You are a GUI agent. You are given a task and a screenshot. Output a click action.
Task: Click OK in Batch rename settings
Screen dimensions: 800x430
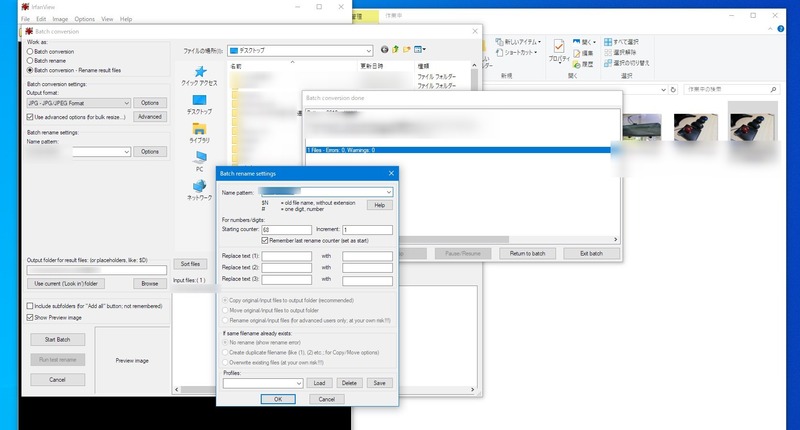(x=278, y=399)
